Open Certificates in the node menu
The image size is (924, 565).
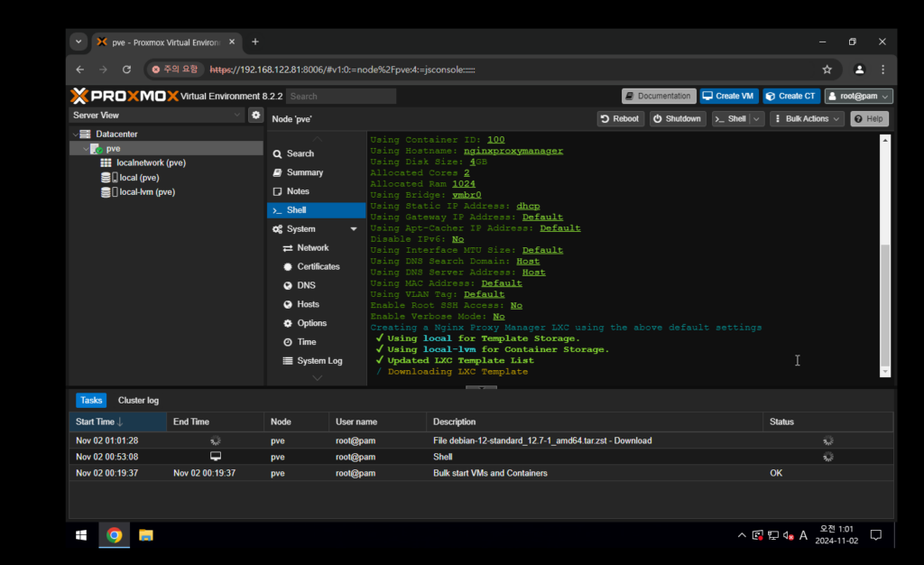318,267
